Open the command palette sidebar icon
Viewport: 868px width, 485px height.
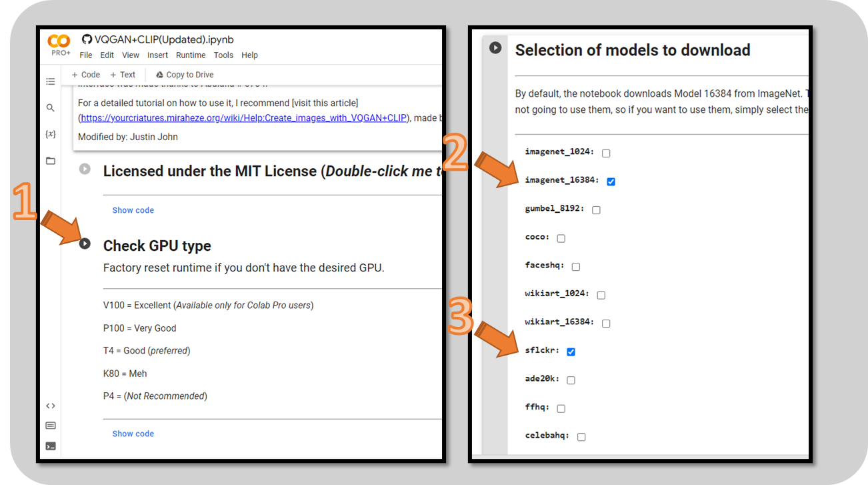pos(51,426)
